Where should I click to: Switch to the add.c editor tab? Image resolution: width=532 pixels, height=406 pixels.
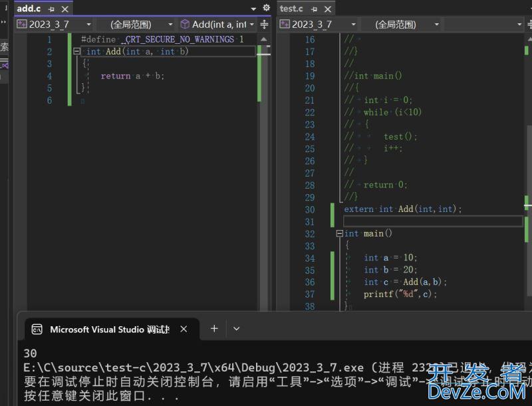pyautogui.click(x=29, y=9)
